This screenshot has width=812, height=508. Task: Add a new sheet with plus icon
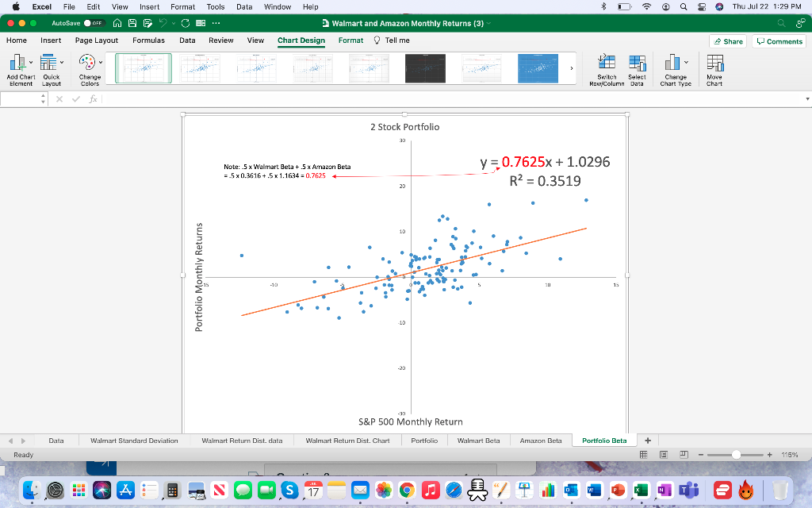click(x=648, y=441)
